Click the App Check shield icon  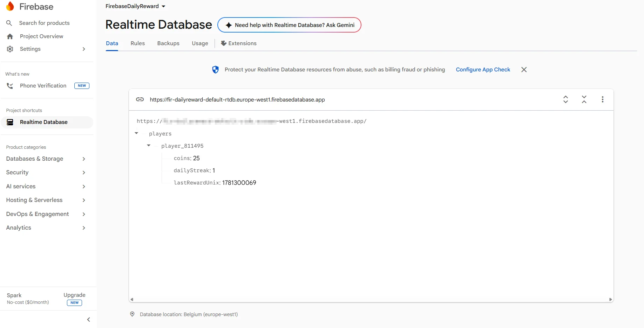click(215, 70)
